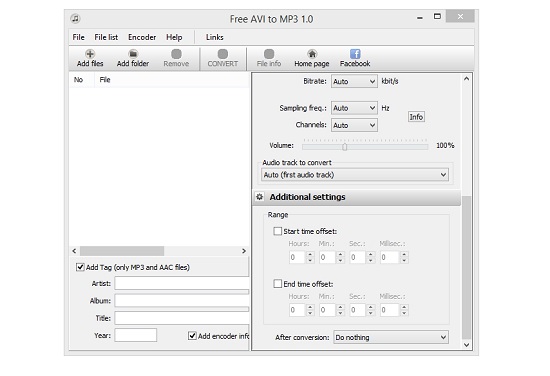This screenshot has width=550, height=376.
Task: Click the settings panel scroll up arrow
Action: 467,79
